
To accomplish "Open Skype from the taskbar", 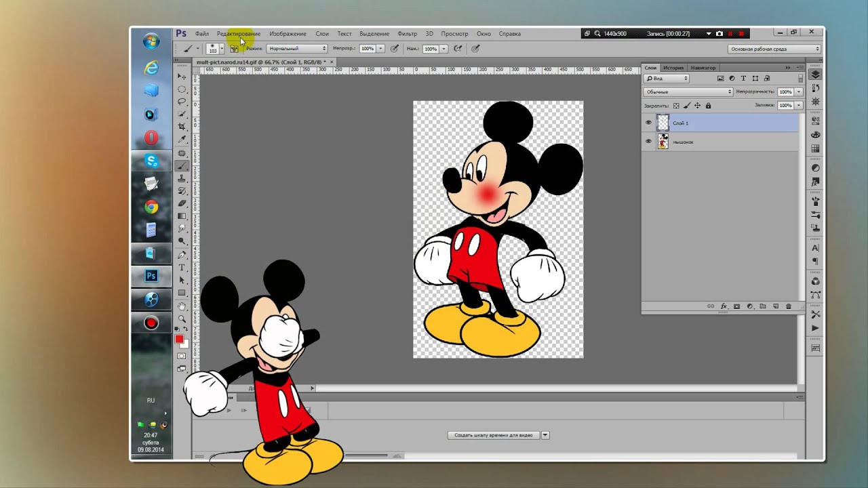I will [x=151, y=161].
